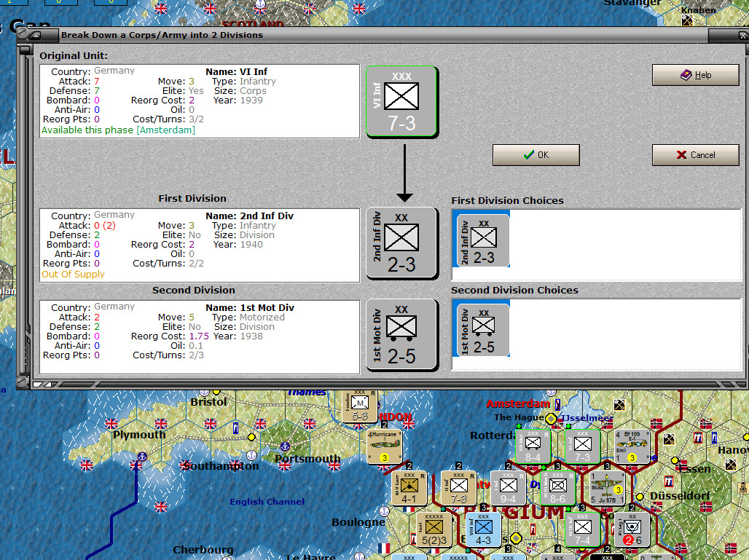Click the white Southampton anchor icon
This screenshot has height=560, width=749.
(252, 455)
